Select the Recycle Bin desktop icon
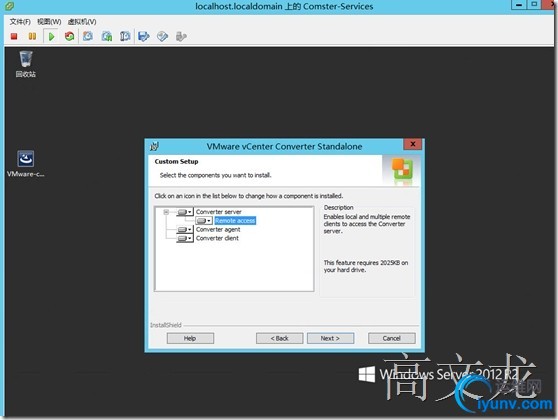The height and width of the screenshot is (420, 558). 26,64
